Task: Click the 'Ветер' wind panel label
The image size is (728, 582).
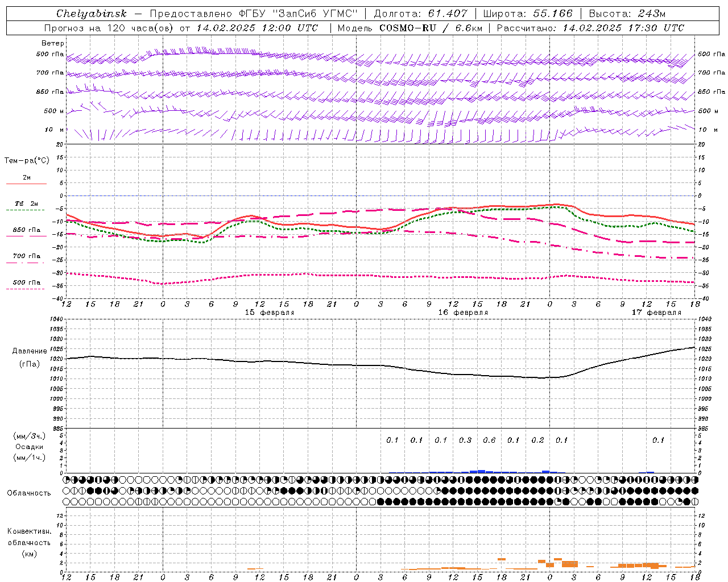Action: coord(53,43)
